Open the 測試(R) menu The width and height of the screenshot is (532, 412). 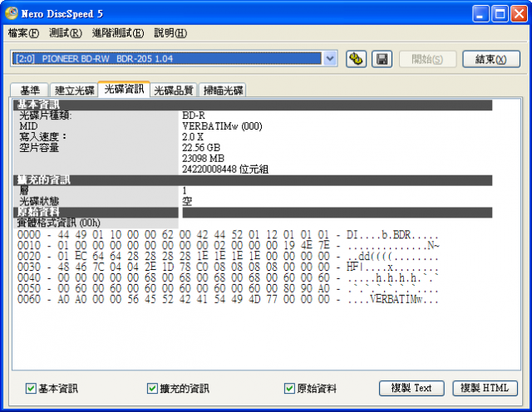pyautogui.click(x=66, y=33)
